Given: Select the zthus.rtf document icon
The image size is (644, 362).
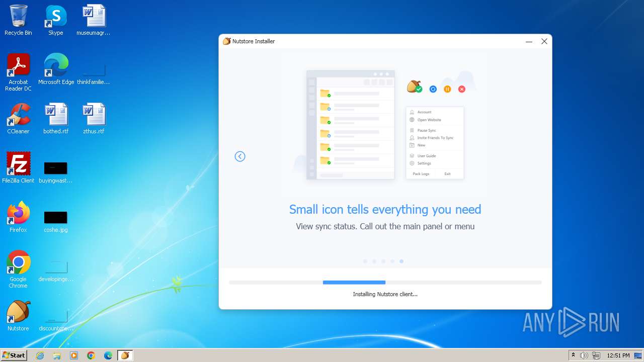Looking at the screenshot, I should 94,119.
